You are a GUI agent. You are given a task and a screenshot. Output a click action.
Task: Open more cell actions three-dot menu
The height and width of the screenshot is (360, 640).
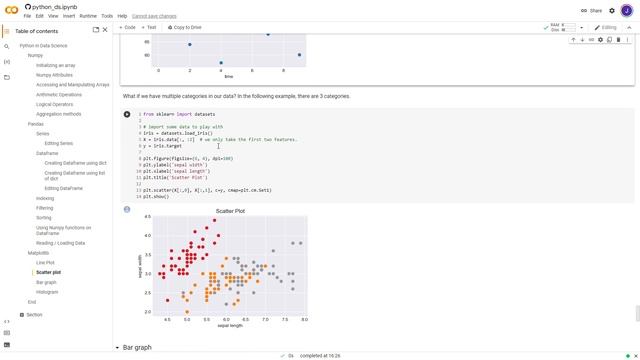[x=627, y=40]
